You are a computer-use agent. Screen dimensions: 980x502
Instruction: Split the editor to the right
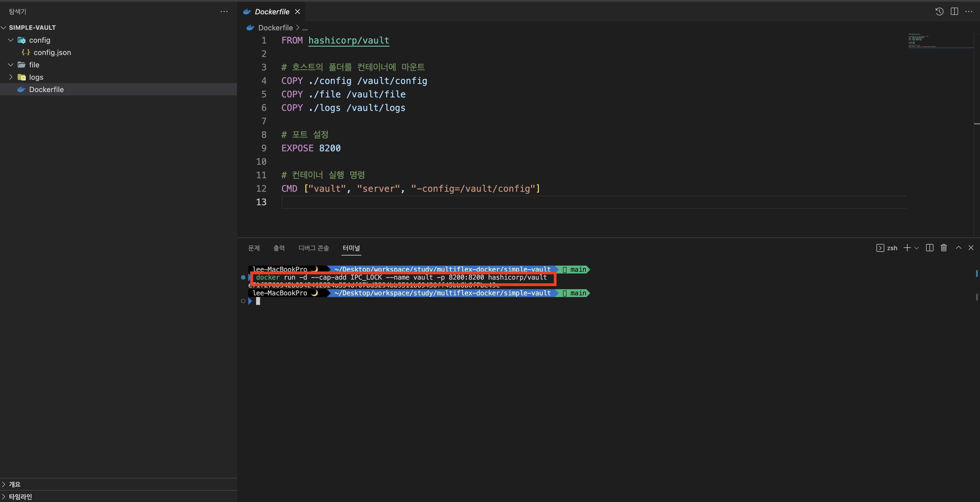[954, 12]
